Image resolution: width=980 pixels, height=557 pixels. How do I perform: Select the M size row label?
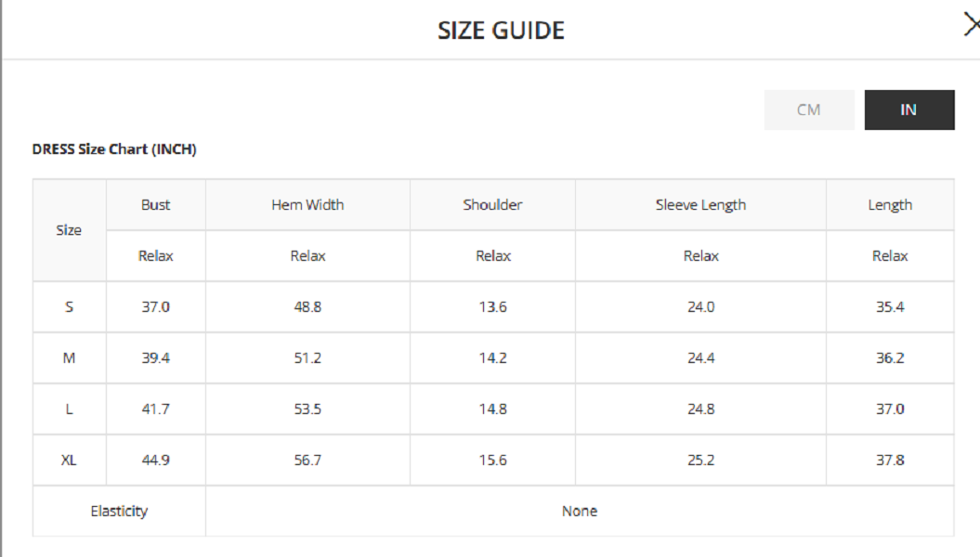click(x=69, y=358)
